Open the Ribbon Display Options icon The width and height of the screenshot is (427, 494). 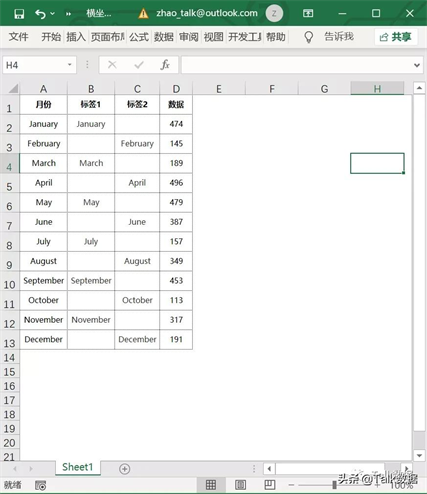pos(308,13)
